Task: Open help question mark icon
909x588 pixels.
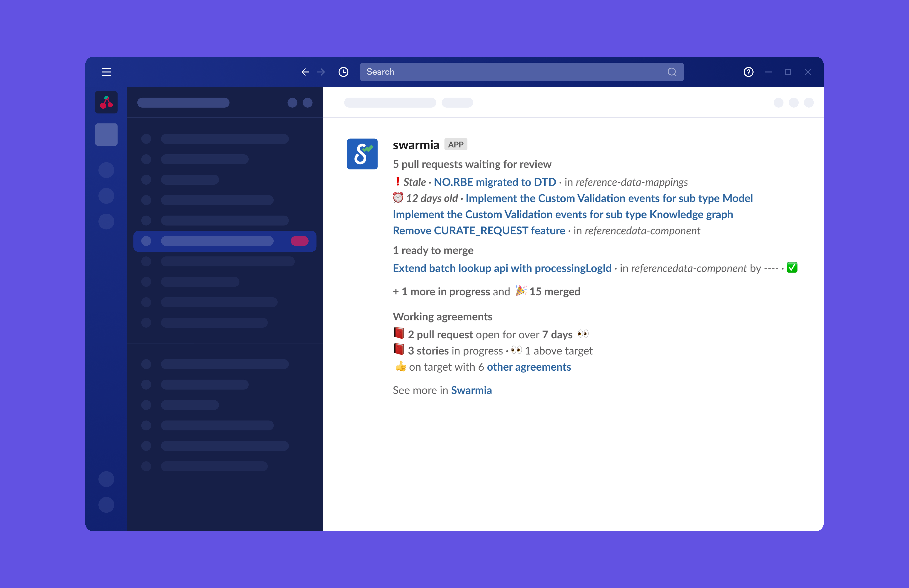Action: [x=748, y=72]
